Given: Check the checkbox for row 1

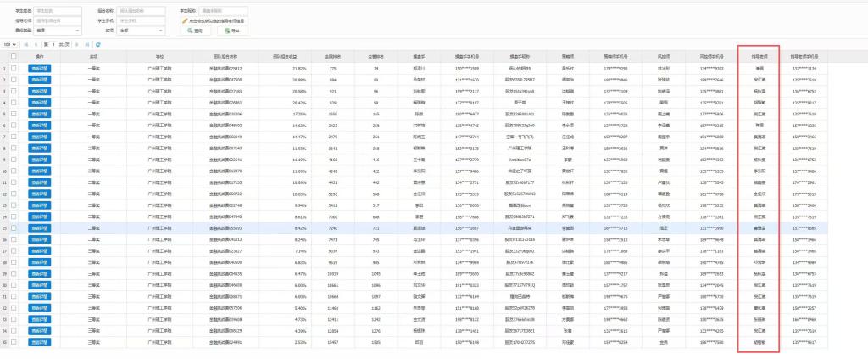Looking at the screenshot, I should click(x=14, y=67).
